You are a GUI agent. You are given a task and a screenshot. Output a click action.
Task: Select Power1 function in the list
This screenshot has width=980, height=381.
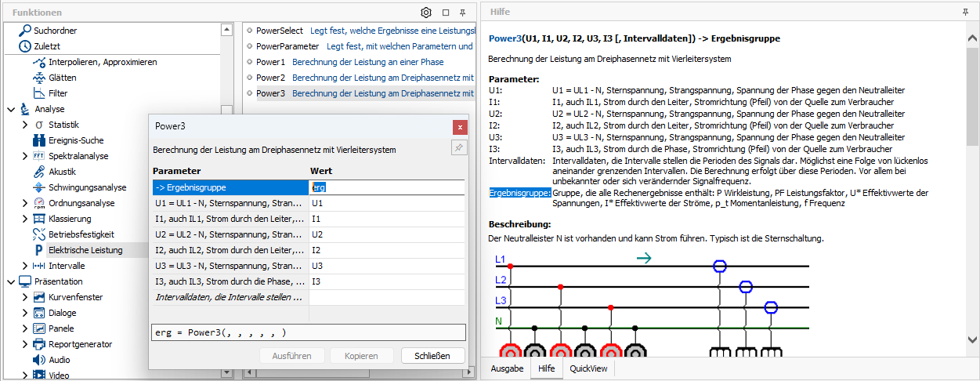tap(271, 62)
